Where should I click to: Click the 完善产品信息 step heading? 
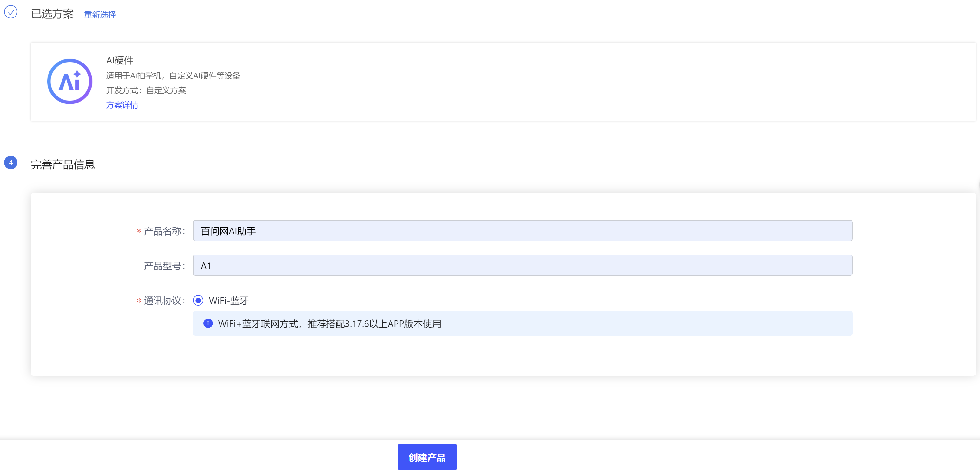click(x=63, y=164)
